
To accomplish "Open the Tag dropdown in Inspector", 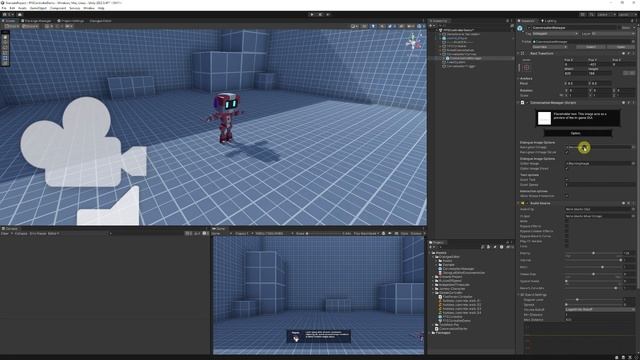I will 555,34.
